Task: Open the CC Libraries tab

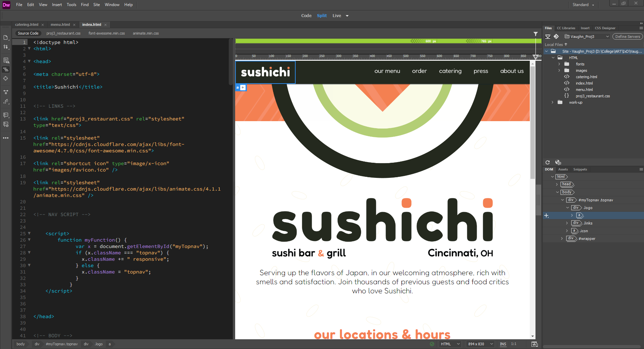Action: coord(566,28)
